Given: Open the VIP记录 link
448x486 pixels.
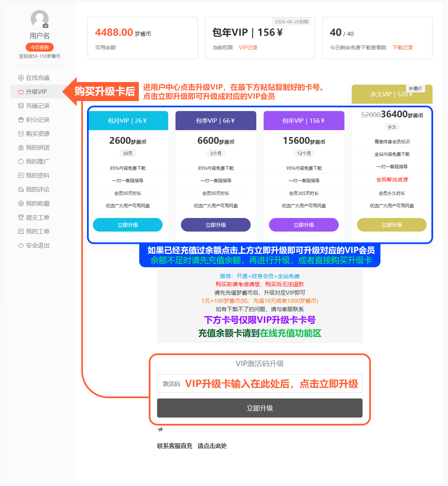Looking at the screenshot, I should pyautogui.click(x=248, y=48).
